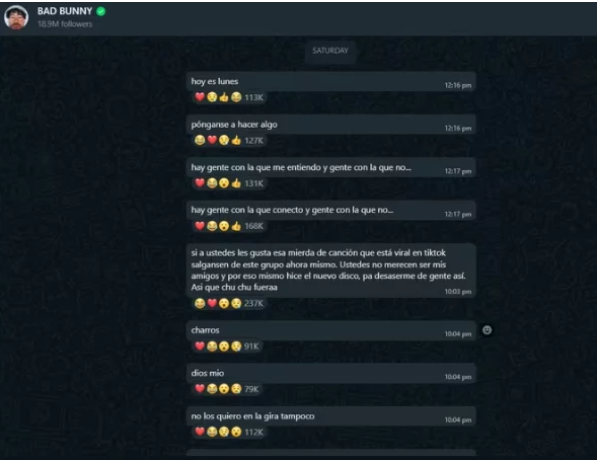Select the 'hoy es lunes' message bubble

coord(331,82)
